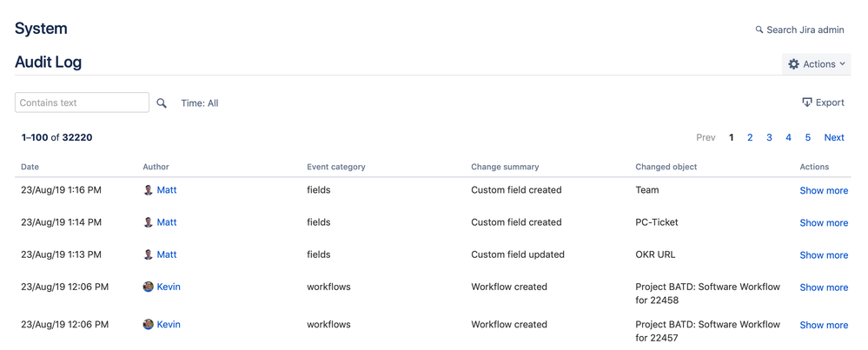The image size is (868, 350).
Task: Show more for the OKR URL row
Action: (824, 254)
